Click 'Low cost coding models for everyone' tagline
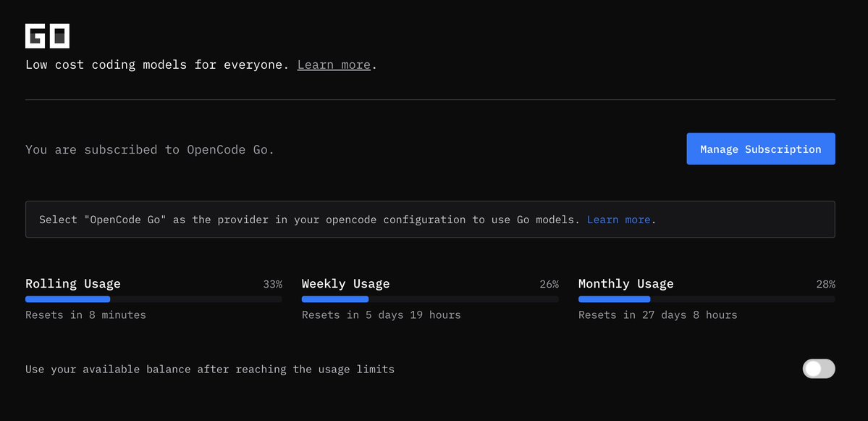868x421 pixels. pyautogui.click(x=157, y=64)
